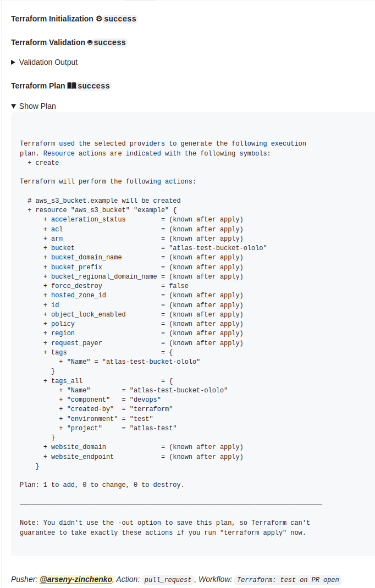Click the robot icon beside Terraform Validation
This screenshot has height=588, width=375.
pyautogui.click(x=90, y=42)
